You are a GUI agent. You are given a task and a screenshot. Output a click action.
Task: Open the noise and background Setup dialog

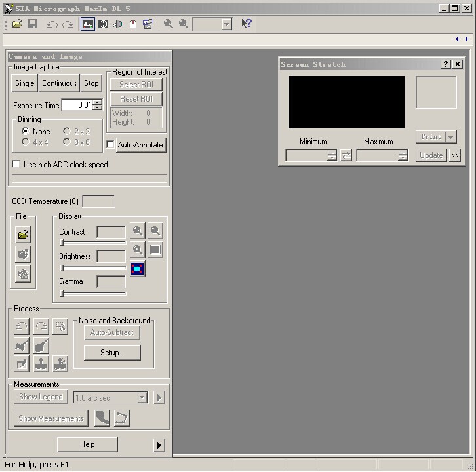(x=112, y=353)
